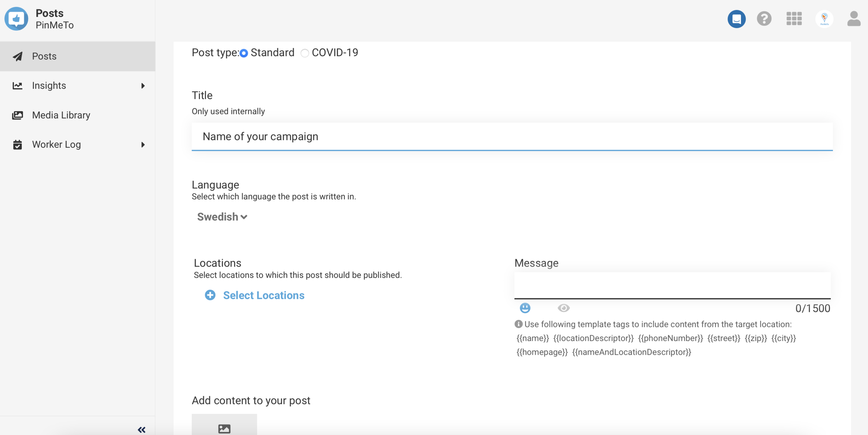Screen dimensions: 868x435
Task: Focus the Message text area
Action: (x=673, y=285)
